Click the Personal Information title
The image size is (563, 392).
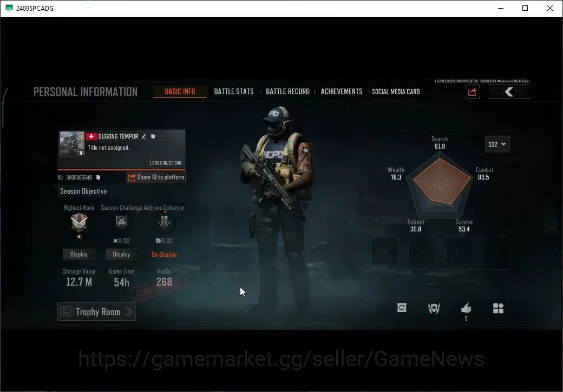(x=86, y=92)
